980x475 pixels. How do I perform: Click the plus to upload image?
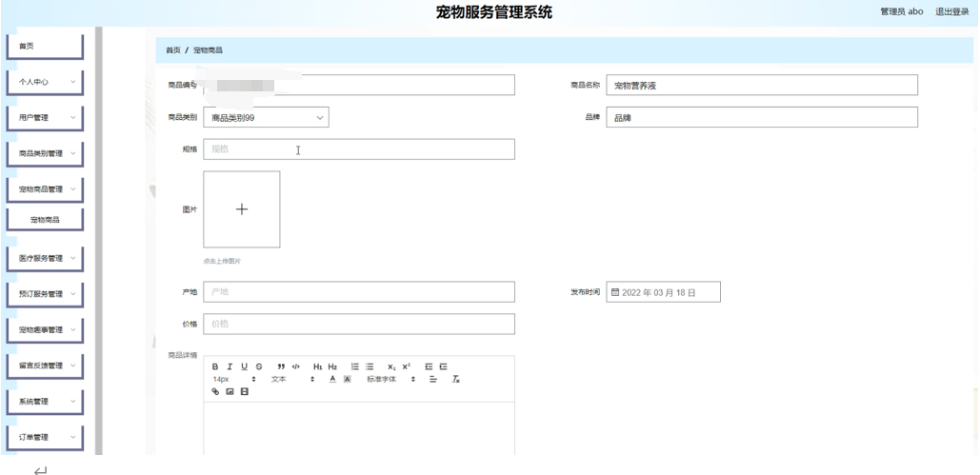(242, 209)
